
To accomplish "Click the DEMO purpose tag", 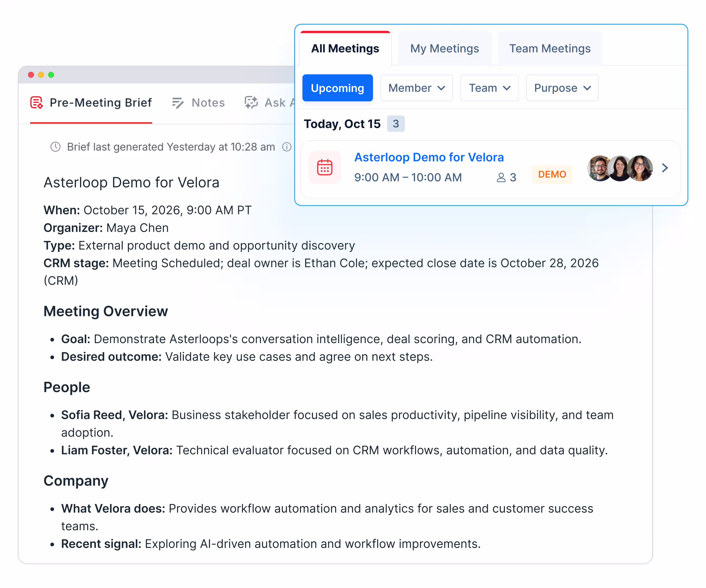I will tap(552, 174).
